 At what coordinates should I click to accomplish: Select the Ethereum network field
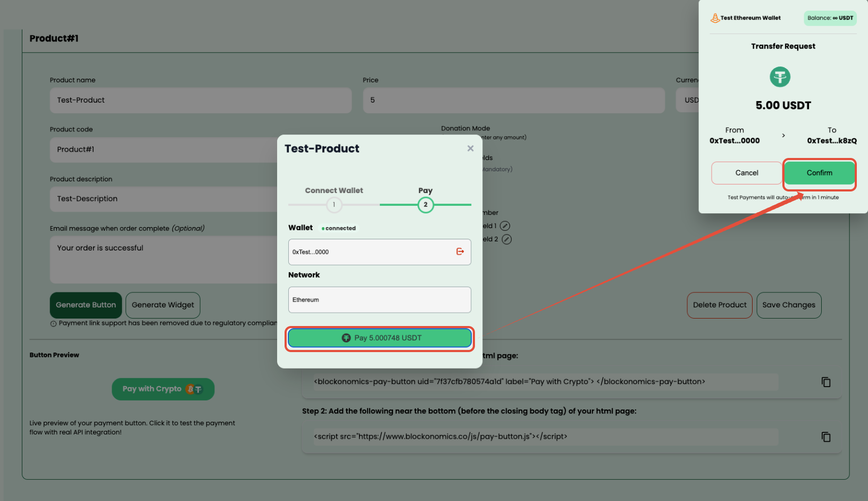(380, 300)
